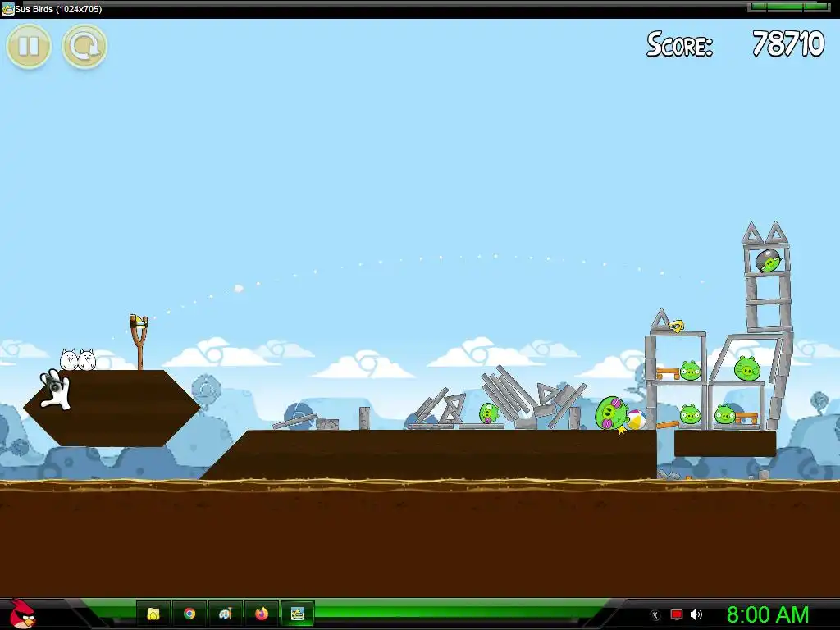Click the white glove hand on the platform edge
The image size is (840, 630).
(x=56, y=390)
